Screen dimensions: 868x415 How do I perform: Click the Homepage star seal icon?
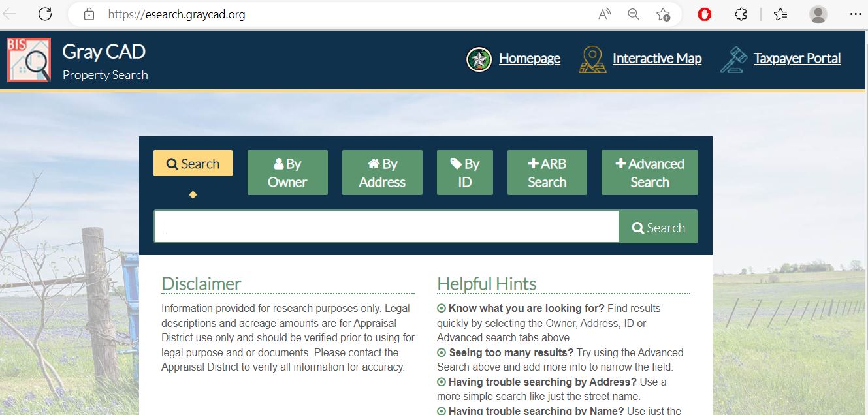[x=479, y=59]
